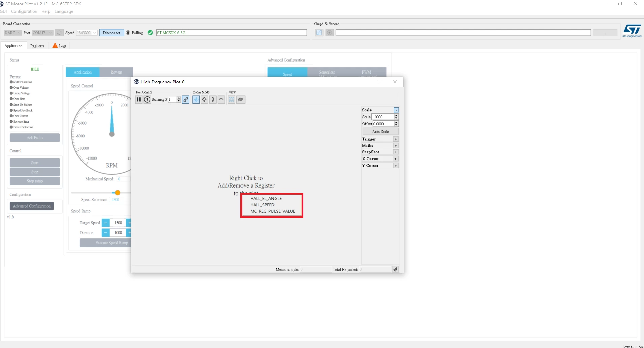Viewport: 644px width, 348px height.
Task: Open the Sensorless tab in Advanced Configuration
Action: [x=327, y=72]
